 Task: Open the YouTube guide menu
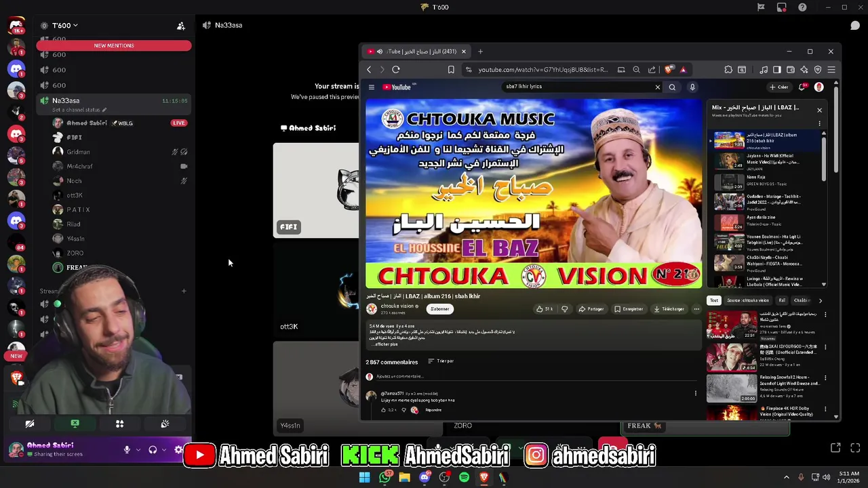[372, 87]
